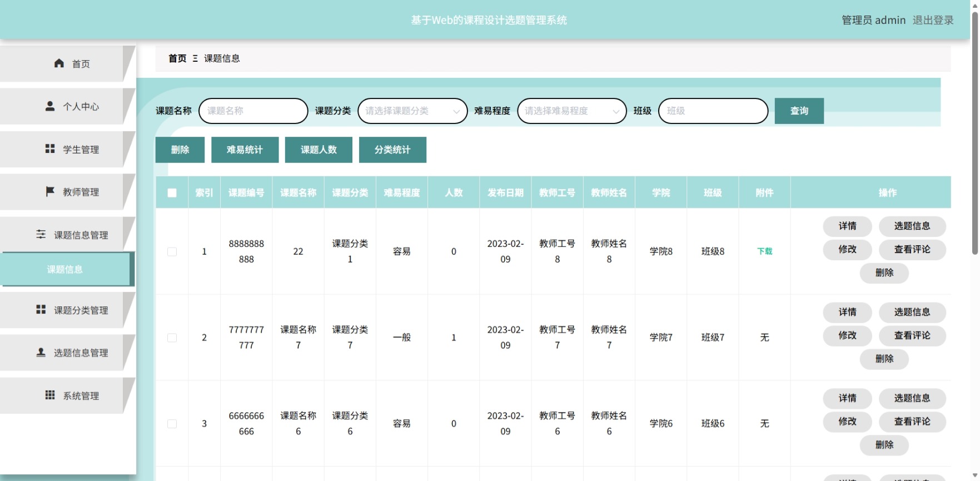Click the 查询 search button
This screenshot has height=481, width=980.
coord(799,111)
